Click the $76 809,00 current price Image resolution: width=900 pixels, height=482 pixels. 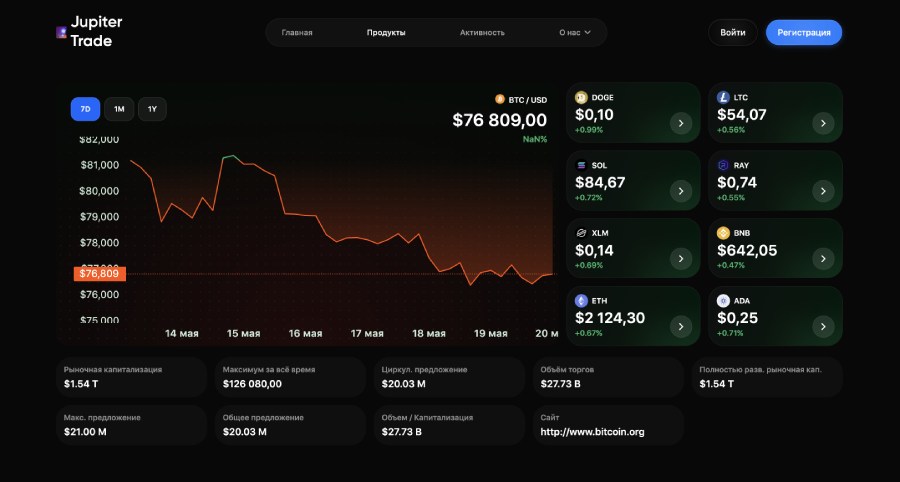click(x=499, y=120)
